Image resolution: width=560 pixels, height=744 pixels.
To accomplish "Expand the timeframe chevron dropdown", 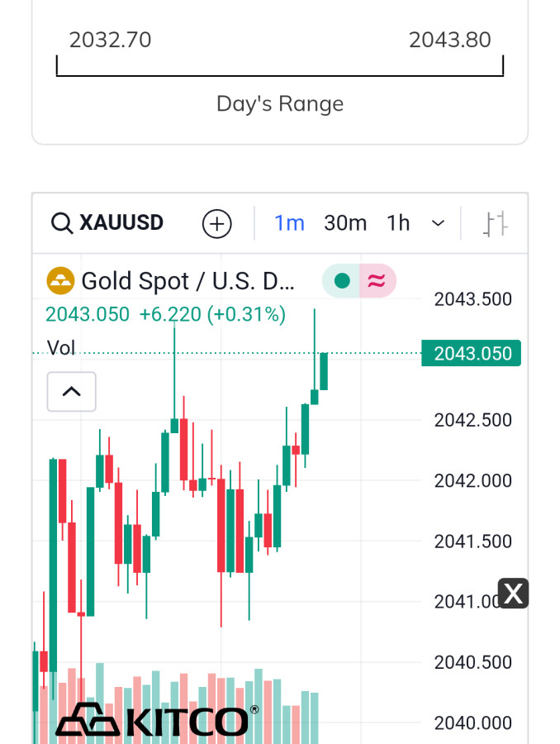I will (439, 223).
